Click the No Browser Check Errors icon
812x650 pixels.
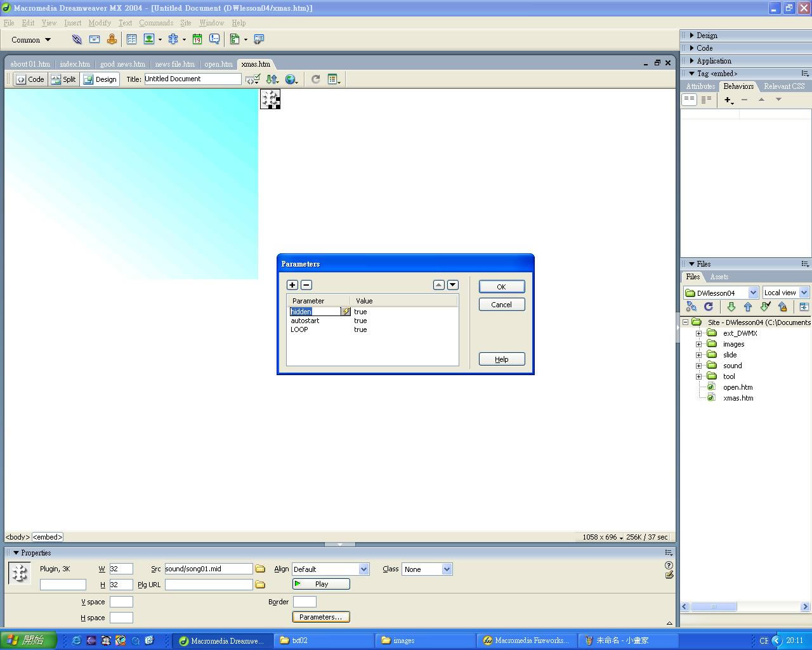[253, 79]
